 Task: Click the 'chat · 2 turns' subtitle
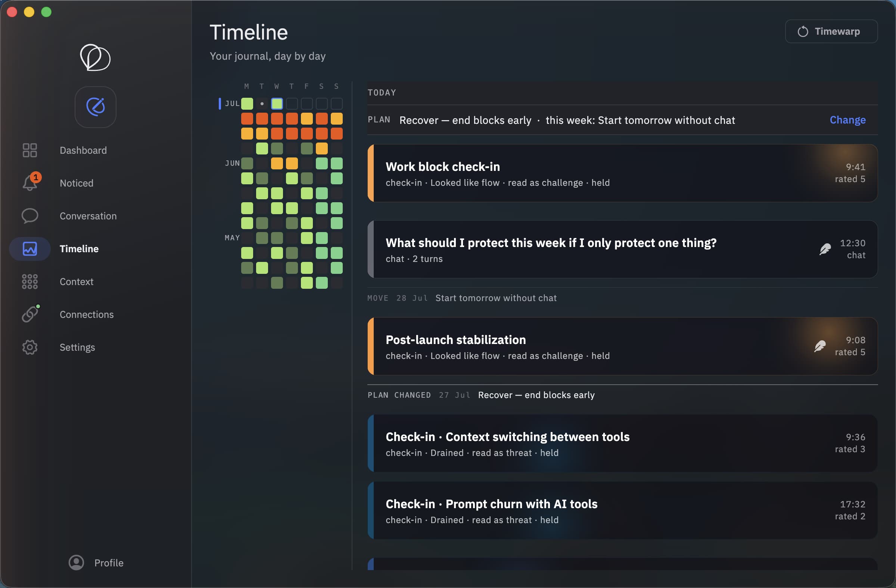click(x=414, y=259)
